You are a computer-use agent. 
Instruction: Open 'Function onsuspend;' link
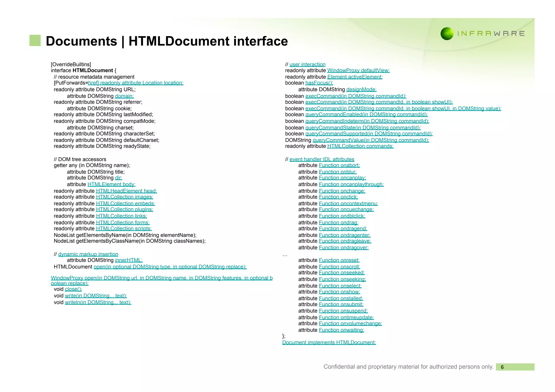343,311
